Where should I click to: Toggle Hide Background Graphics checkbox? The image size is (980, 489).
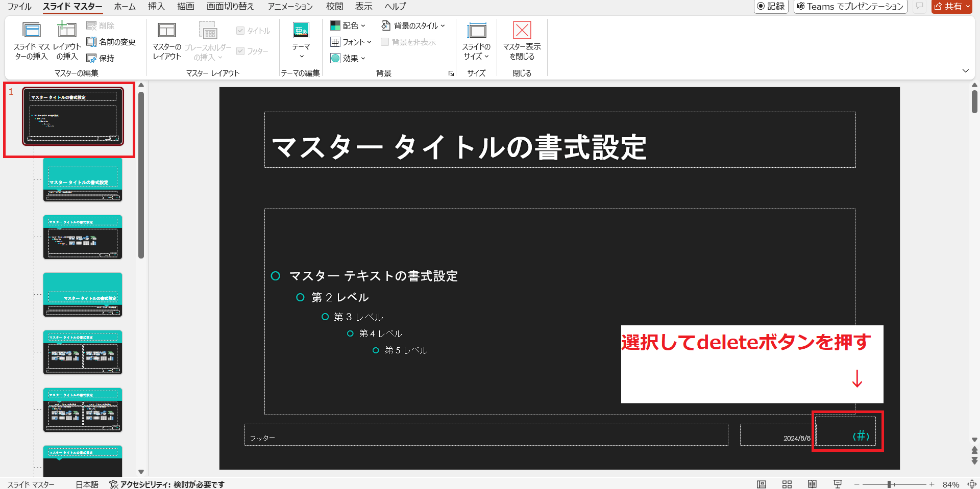(385, 42)
